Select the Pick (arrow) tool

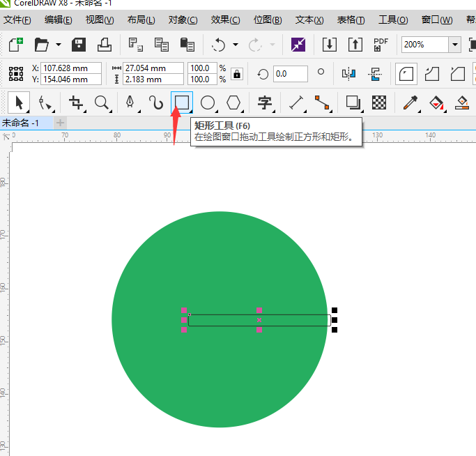point(19,103)
